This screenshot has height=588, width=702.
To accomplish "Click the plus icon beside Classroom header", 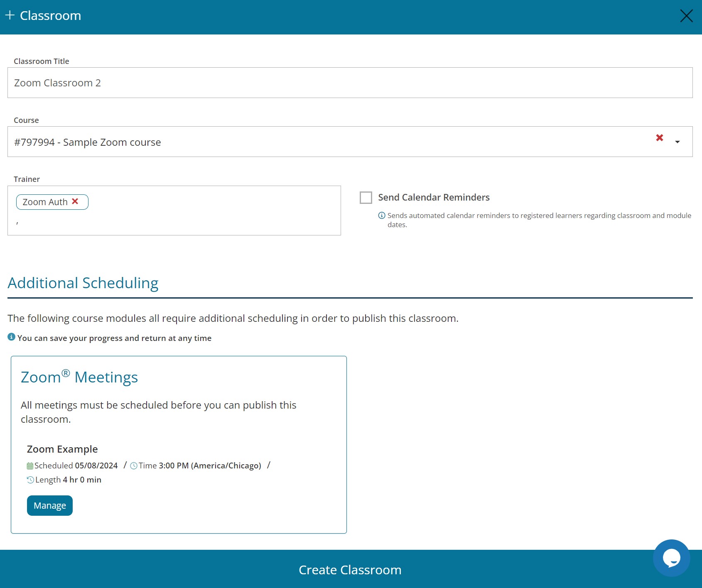I will point(10,15).
